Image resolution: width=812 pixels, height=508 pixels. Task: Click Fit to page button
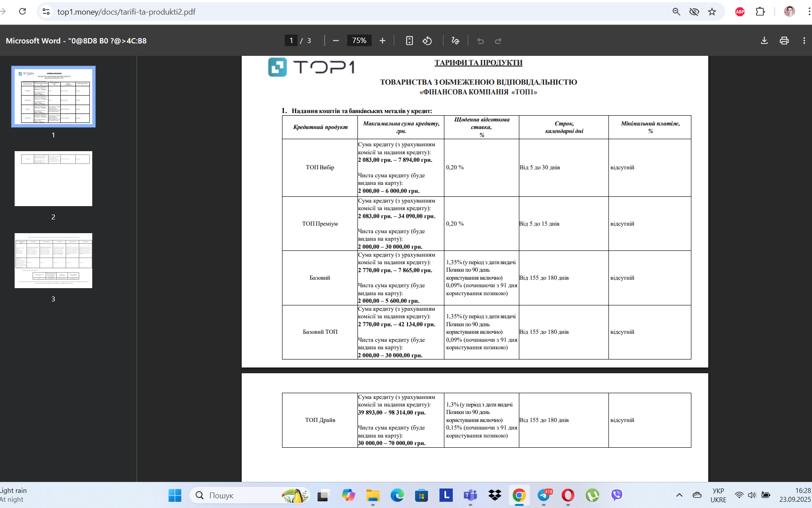click(409, 41)
